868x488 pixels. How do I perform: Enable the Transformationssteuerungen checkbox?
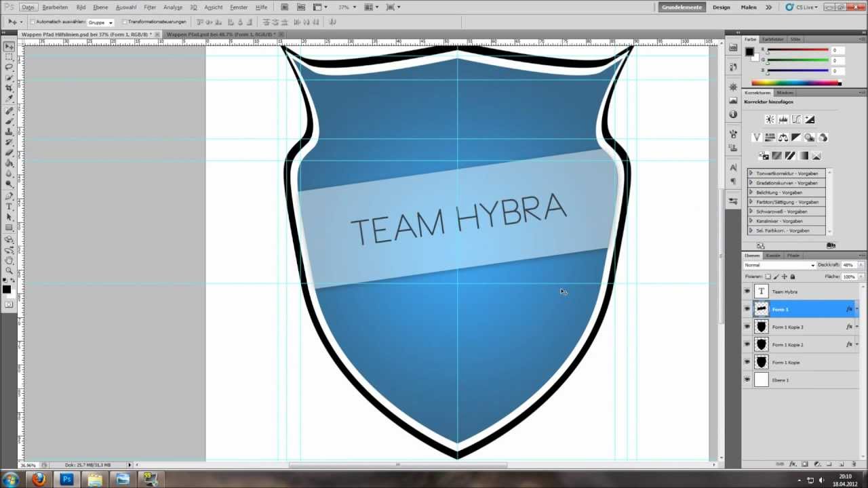pyautogui.click(x=125, y=22)
